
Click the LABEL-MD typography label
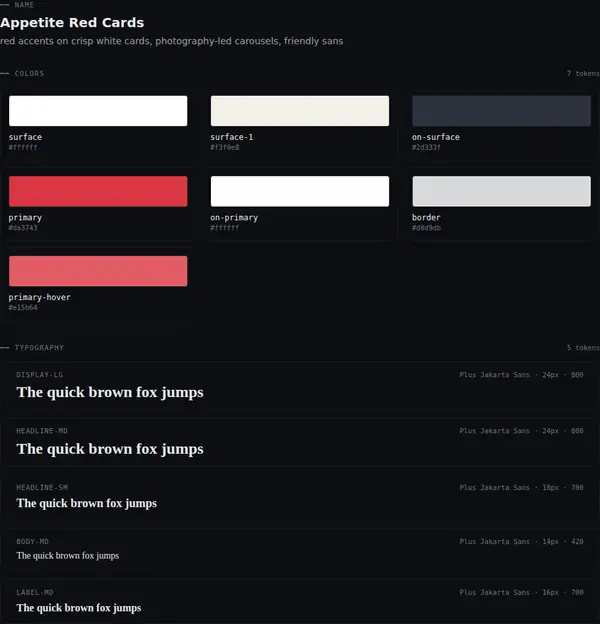pyautogui.click(x=35, y=592)
